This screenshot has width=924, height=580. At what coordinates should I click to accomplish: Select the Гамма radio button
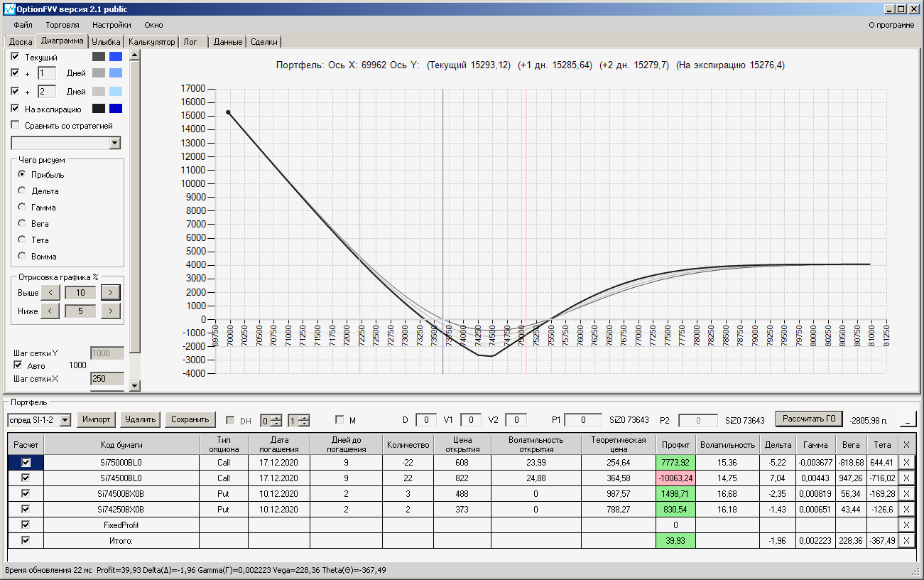pyautogui.click(x=22, y=207)
